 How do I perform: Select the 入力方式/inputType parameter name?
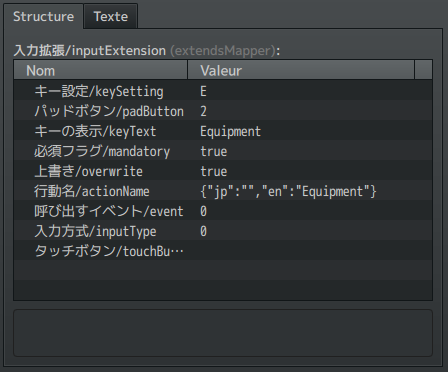95,231
